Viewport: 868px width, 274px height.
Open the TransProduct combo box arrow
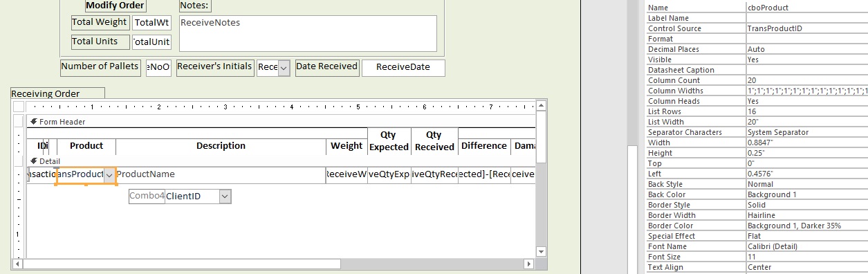[x=109, y=175]
